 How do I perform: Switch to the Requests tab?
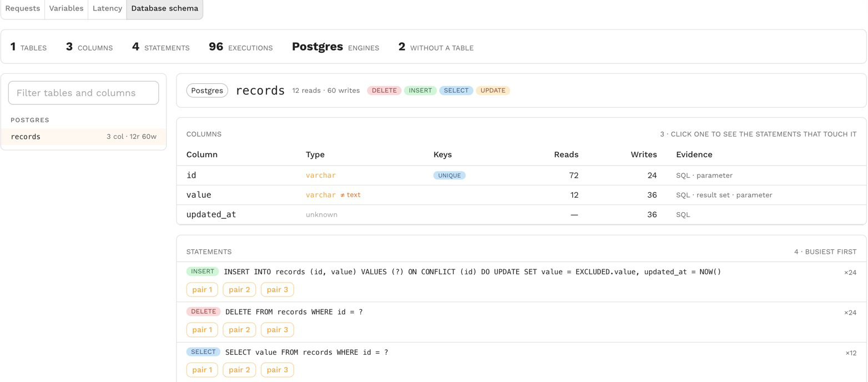pos(22,9)
